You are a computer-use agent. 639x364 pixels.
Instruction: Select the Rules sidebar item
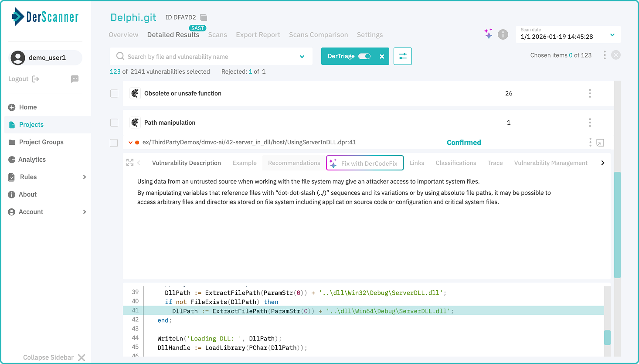point(27,177)
